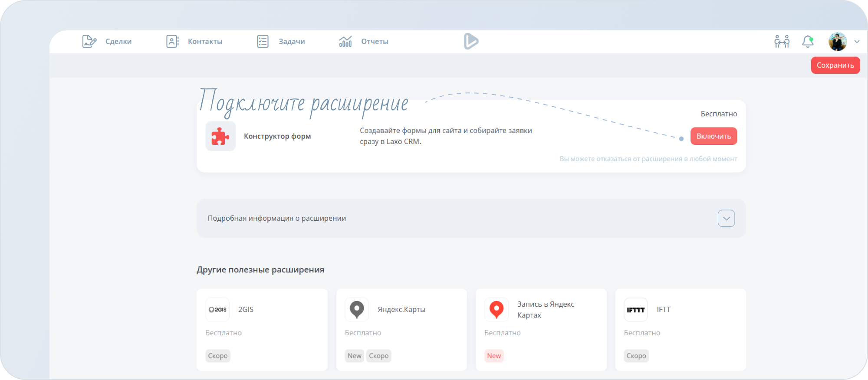
Task: Expand the Подробная информация о расширении panel
Action: [276, 219]
